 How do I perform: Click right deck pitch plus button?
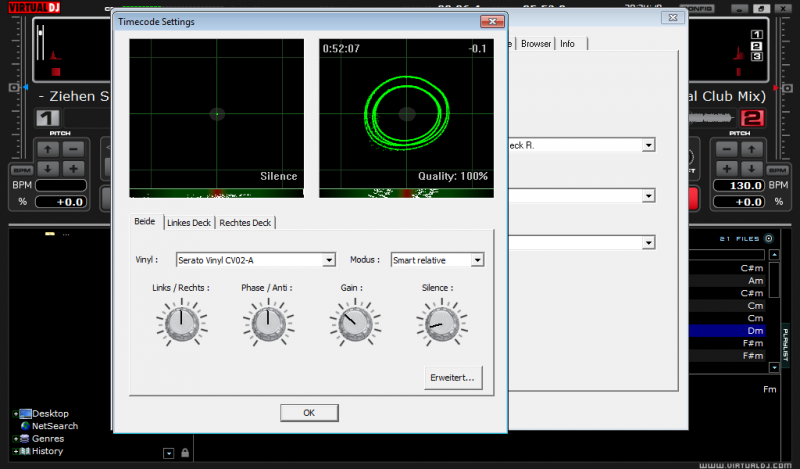coord(727,169)
